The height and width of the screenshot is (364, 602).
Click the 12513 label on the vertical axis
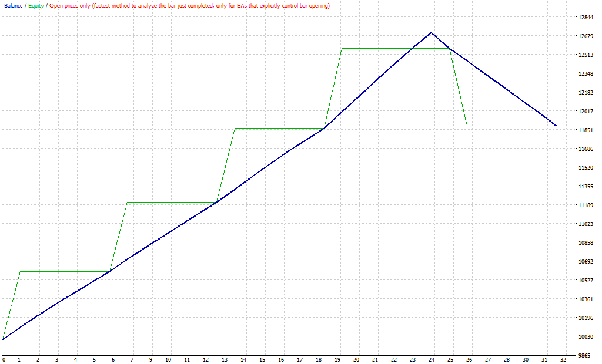(586, 55)
